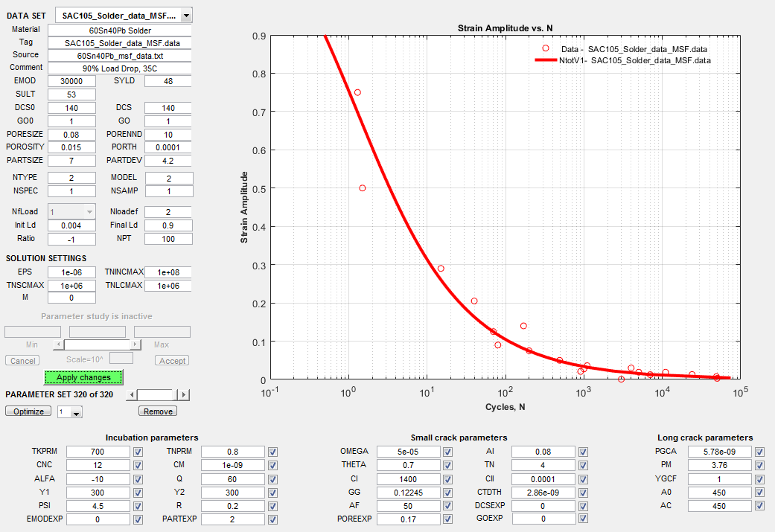Select the SYLD value field
This screenshot has width=775, height=532.
(x=168, y=81)
